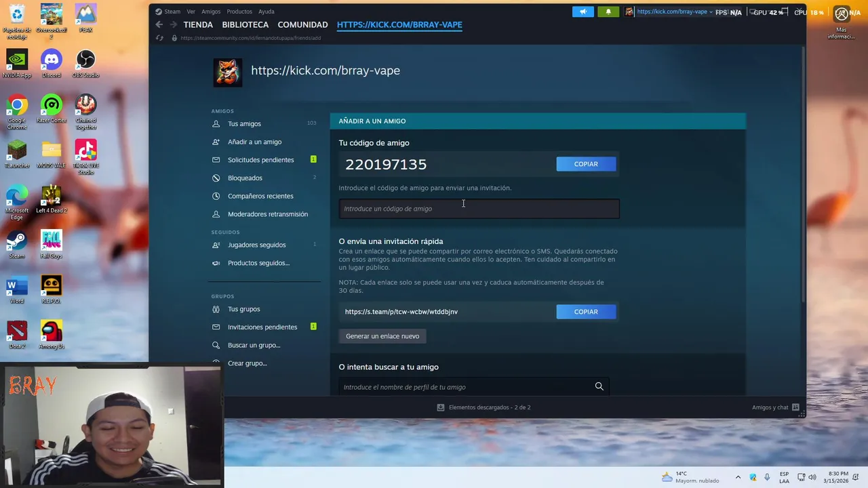Focus the friend code input field

[x=479, y=209]
